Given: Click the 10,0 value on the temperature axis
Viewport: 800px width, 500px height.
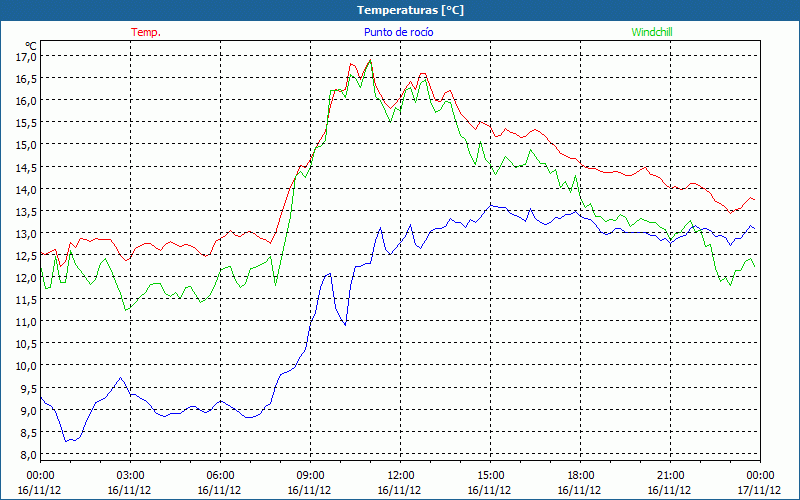Looking at the screenshot, I should click(26, 366).
